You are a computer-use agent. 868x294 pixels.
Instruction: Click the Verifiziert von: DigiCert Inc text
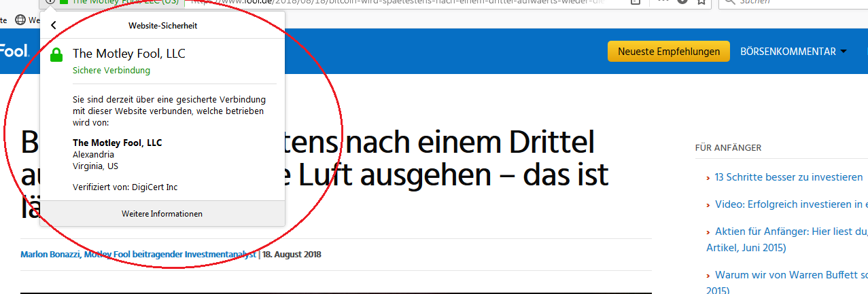click(x=126, y=187)
